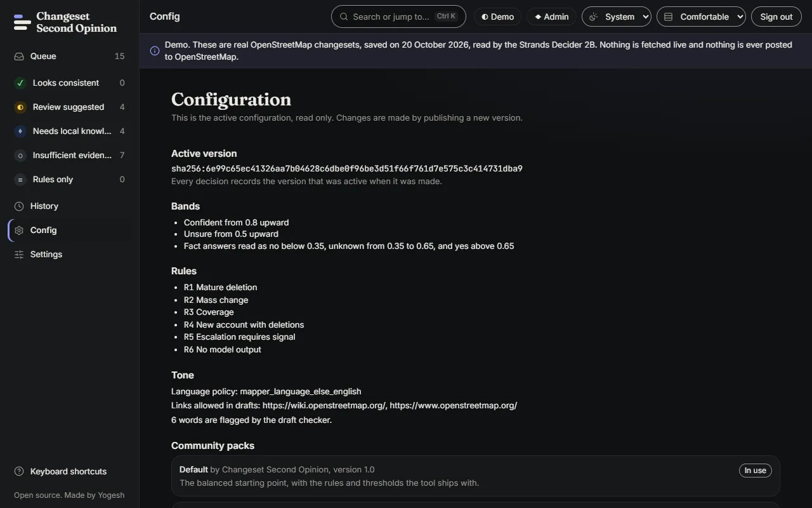Click the Configuration page heading
The width and height of the screenshot is (812, 508).
coord(231,99)
